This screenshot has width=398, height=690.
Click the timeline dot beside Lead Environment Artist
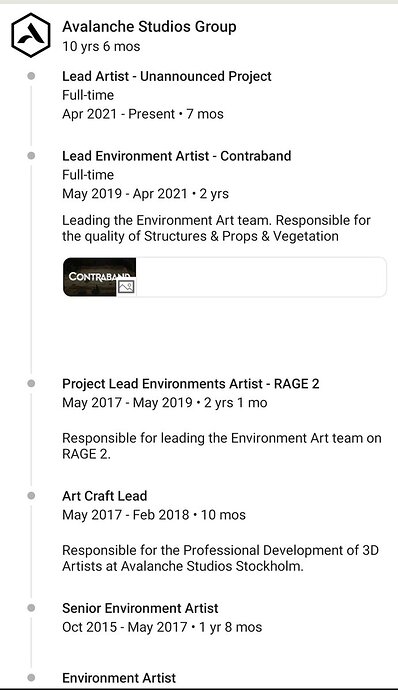[x=31, y=156]
